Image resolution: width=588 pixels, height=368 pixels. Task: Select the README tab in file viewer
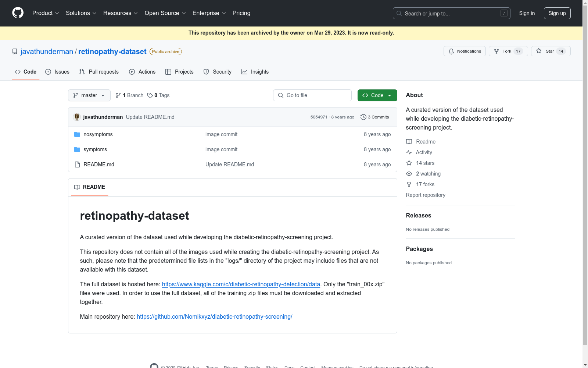pos(90,187)
